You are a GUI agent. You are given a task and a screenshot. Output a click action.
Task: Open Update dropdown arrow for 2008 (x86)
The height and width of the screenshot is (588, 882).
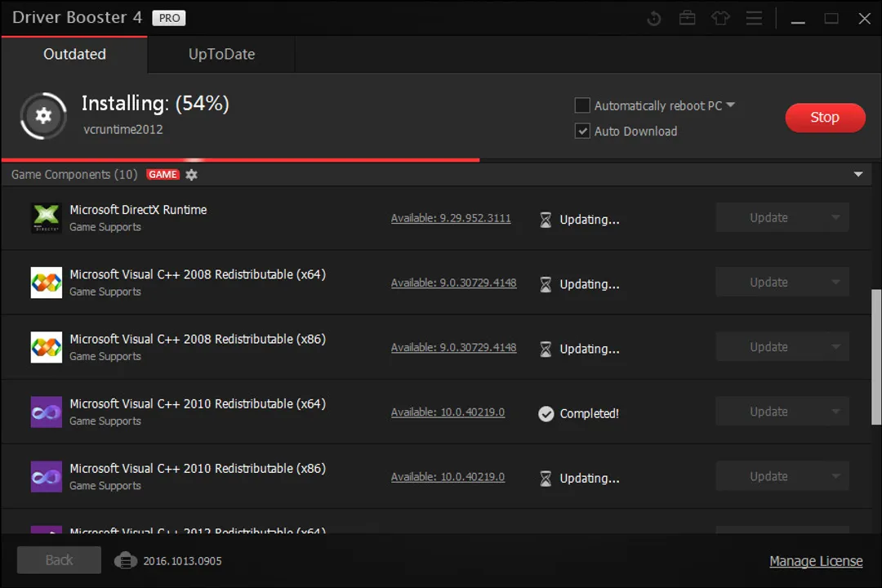[x=836, y=347]
